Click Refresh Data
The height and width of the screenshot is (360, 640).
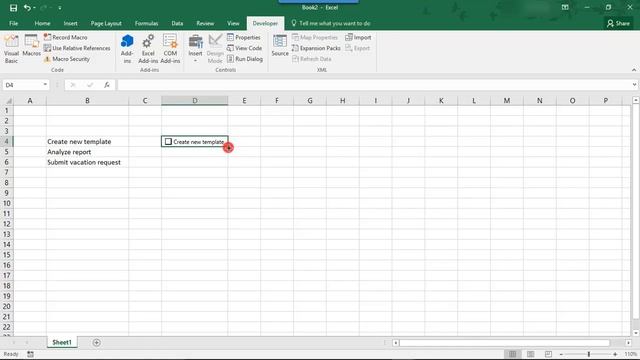(x=311, y=59)
